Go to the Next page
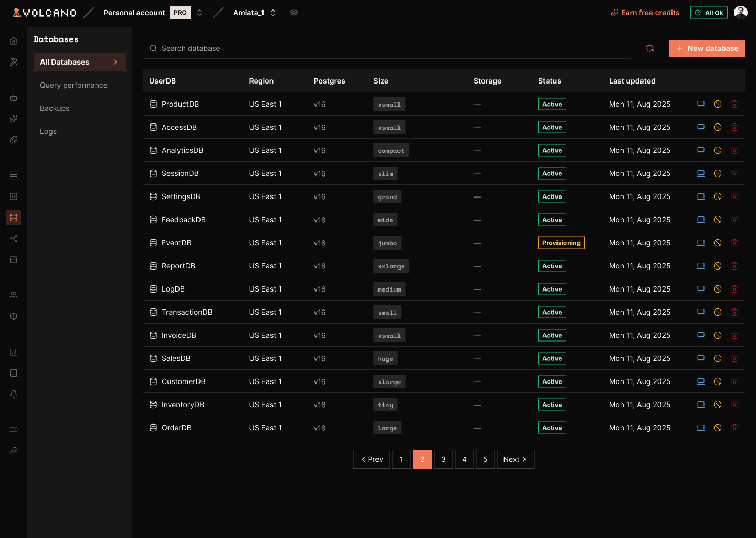Image resolution: width=756 pixels, height=538 pixels. [x=516, y=459]
